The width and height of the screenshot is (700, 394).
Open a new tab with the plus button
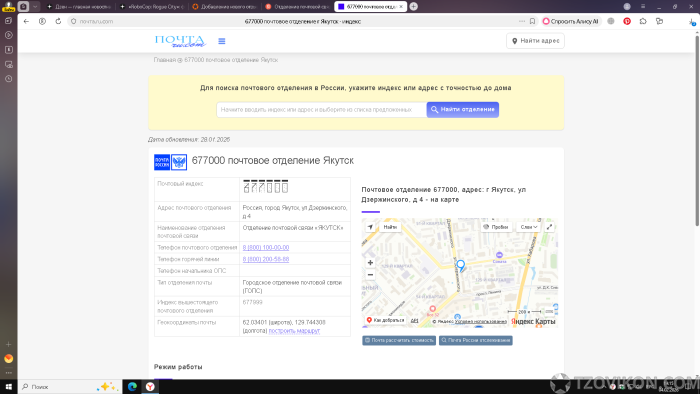(413, 6)
